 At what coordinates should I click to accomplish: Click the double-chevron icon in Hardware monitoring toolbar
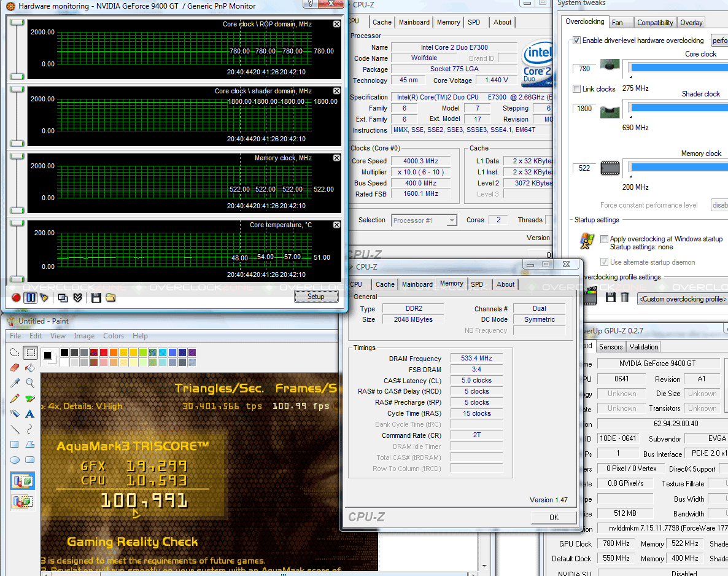(77, 298)
